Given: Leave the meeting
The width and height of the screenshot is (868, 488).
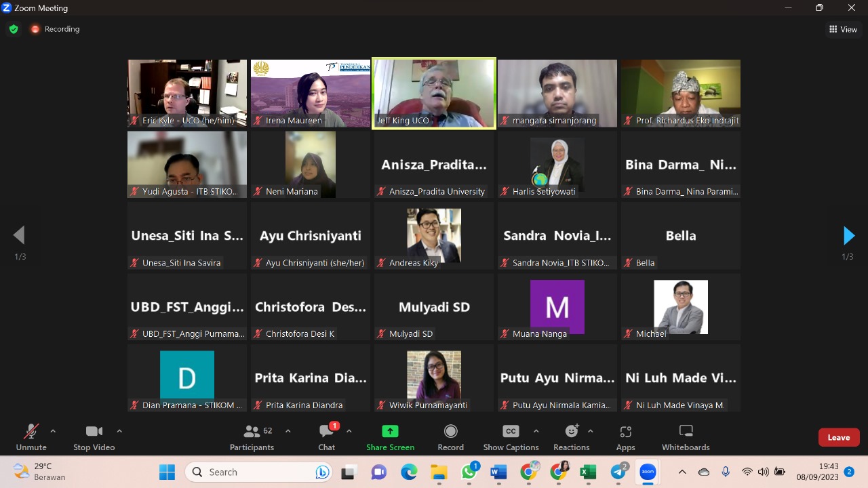Looking at the screenshot, I should coord(838,437).
